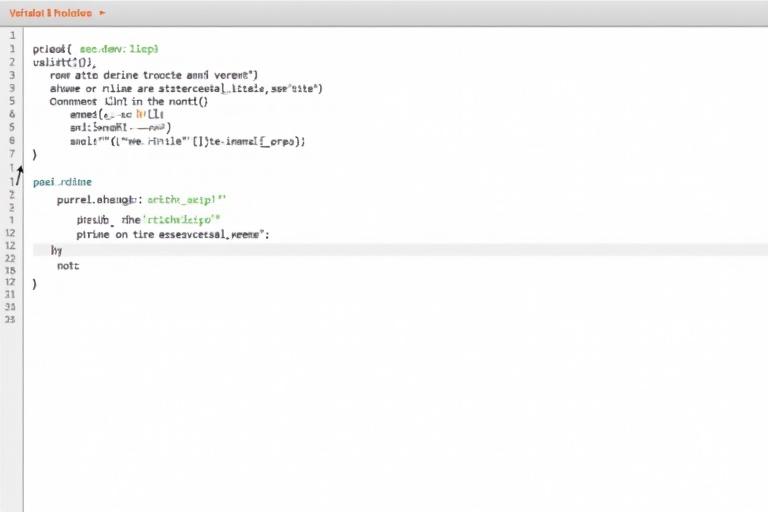Click the green "aritht_akip" string value
This screenshot has width=768, height=512.
[x=187, y=199]
